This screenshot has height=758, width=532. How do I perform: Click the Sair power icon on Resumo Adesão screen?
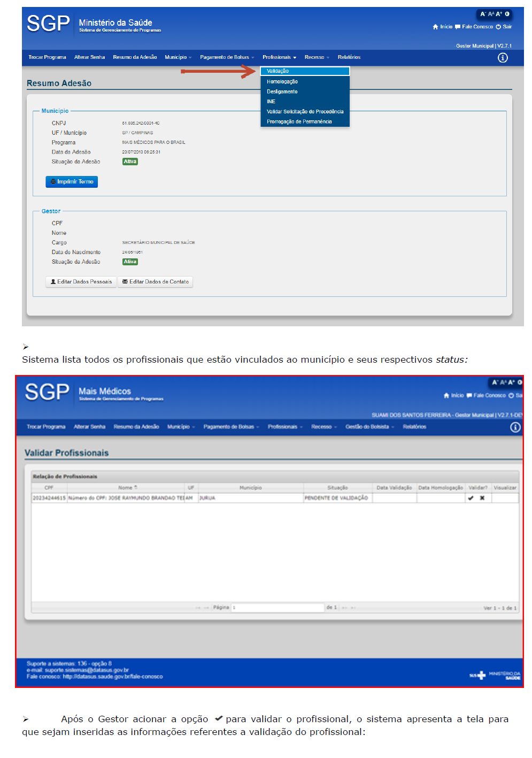coord(498,27)
